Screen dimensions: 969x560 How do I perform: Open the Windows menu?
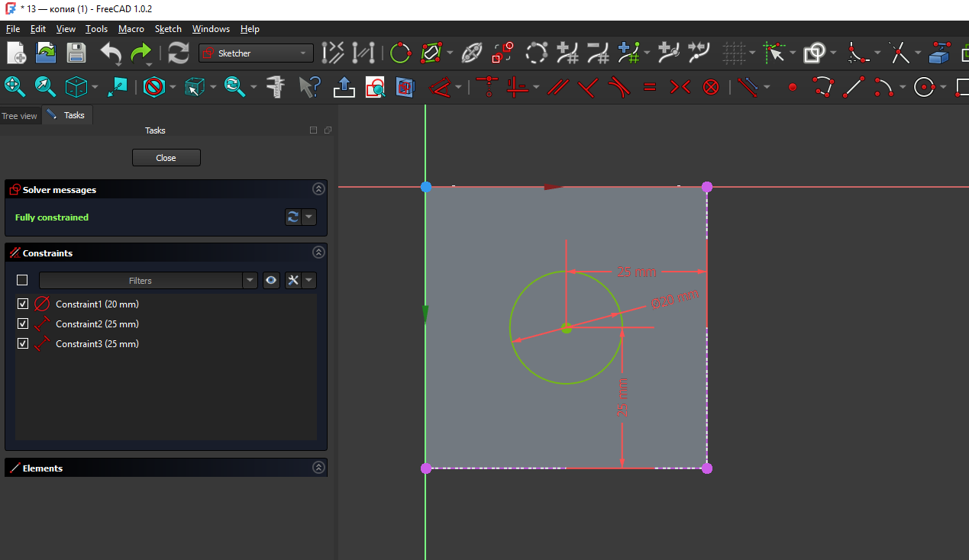click(x=211, y=29)
